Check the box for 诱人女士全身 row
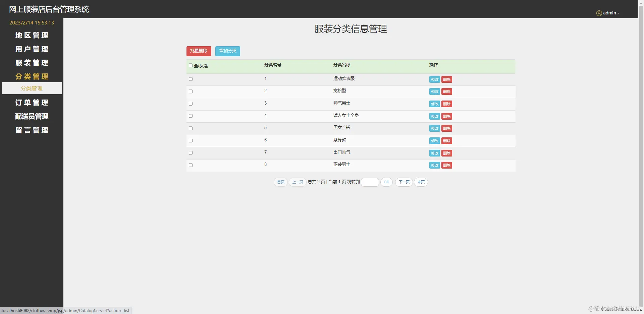 pyautogui.click(x=191, y=116)
